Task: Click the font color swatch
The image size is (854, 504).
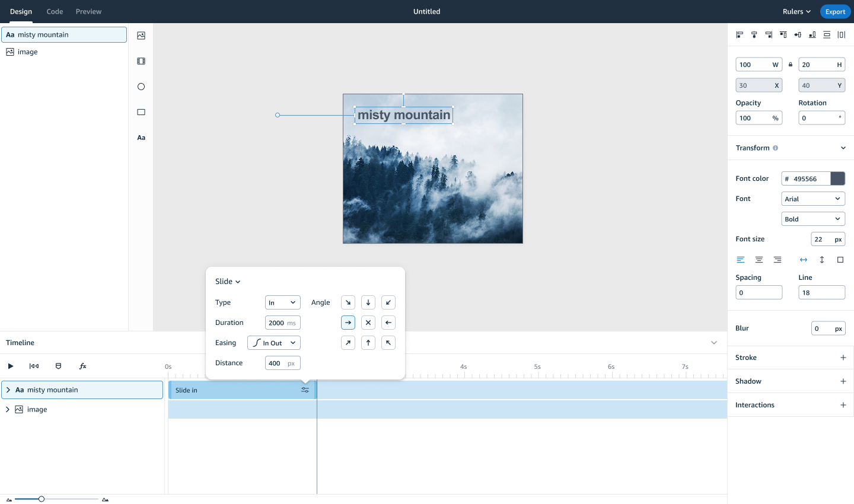Action: coord(837,178)
